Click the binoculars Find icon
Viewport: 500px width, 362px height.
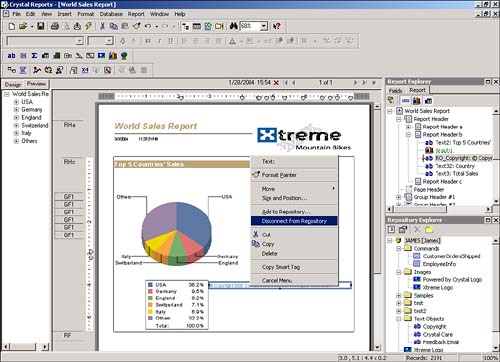click(x=234, y=26)
